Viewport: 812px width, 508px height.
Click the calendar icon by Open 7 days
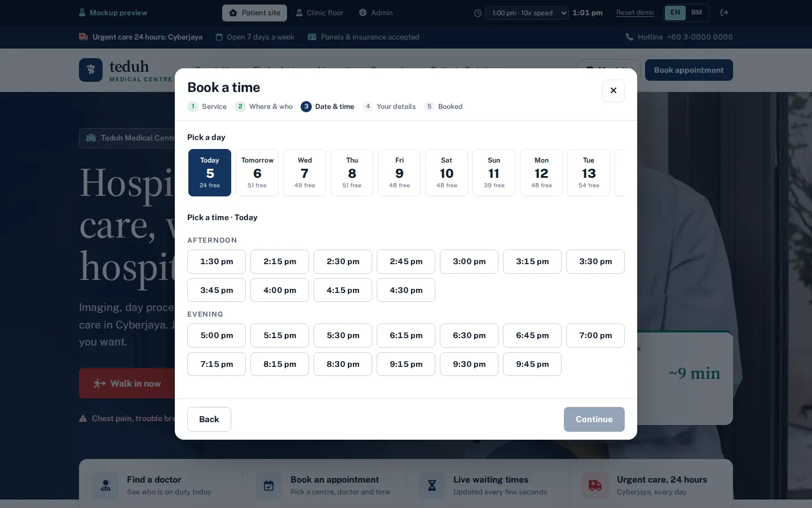(x=219, y=37)
